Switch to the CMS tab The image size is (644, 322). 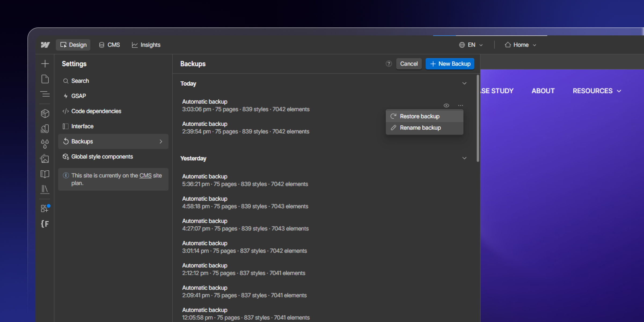click(x=109, y=45)
